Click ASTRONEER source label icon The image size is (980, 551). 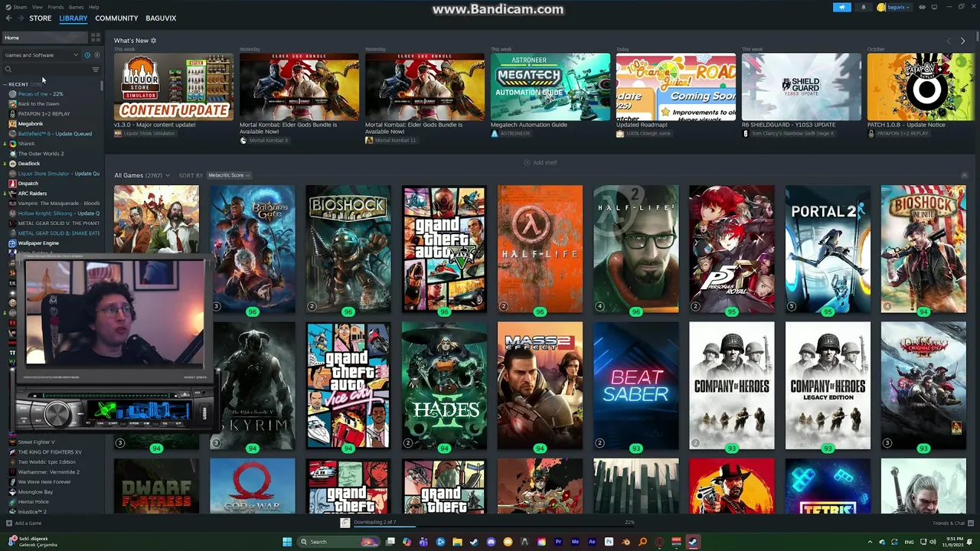tap(495, 133)
